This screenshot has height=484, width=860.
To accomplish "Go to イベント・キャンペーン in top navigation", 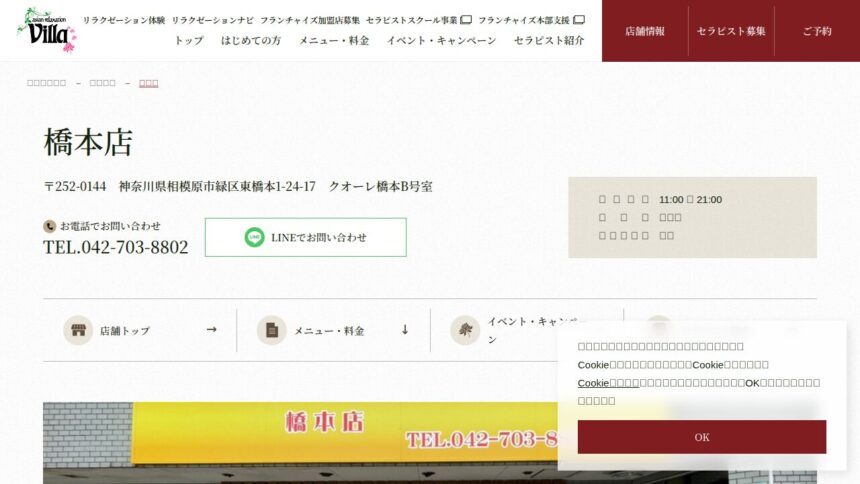I will (441, 41).
